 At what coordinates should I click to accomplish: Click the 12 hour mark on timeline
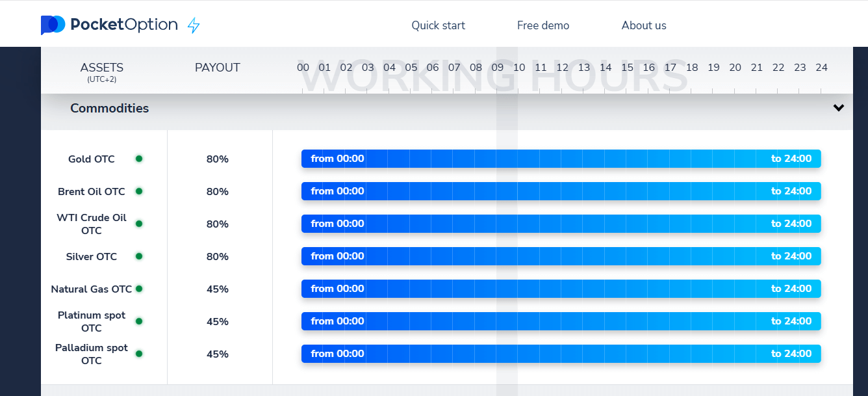click(563, 68)
